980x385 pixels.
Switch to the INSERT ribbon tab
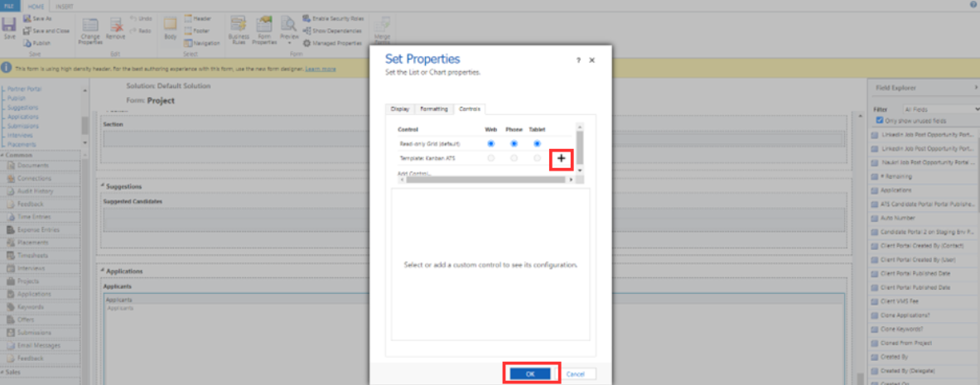coord(63,5)
